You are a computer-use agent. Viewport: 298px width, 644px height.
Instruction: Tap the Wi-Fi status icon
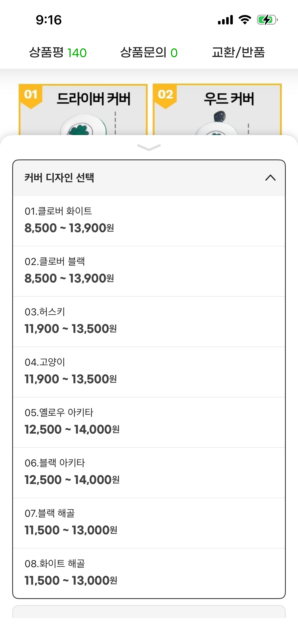(245, 20)
